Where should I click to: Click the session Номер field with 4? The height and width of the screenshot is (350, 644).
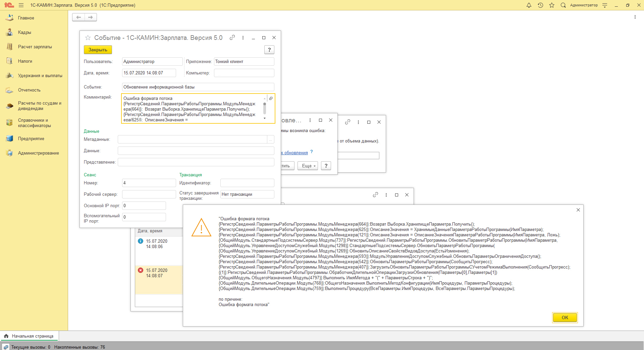tap(149, 183)
